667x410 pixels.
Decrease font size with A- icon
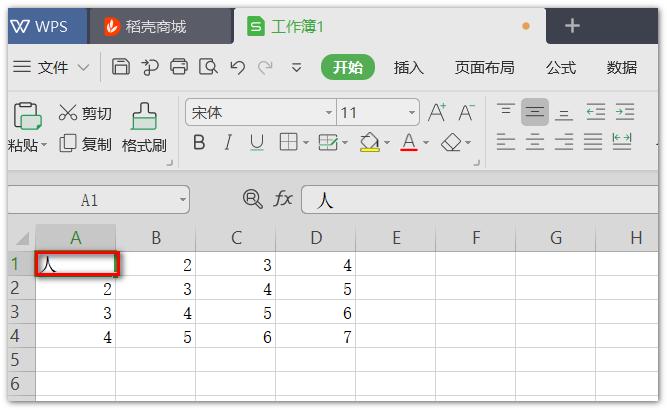tap(466, 112)
